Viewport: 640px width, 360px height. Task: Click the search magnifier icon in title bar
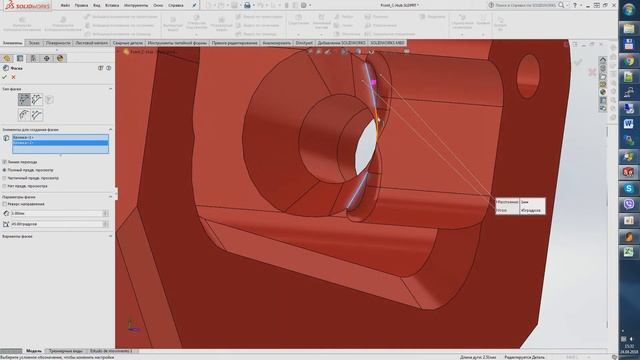coord(561,5)
